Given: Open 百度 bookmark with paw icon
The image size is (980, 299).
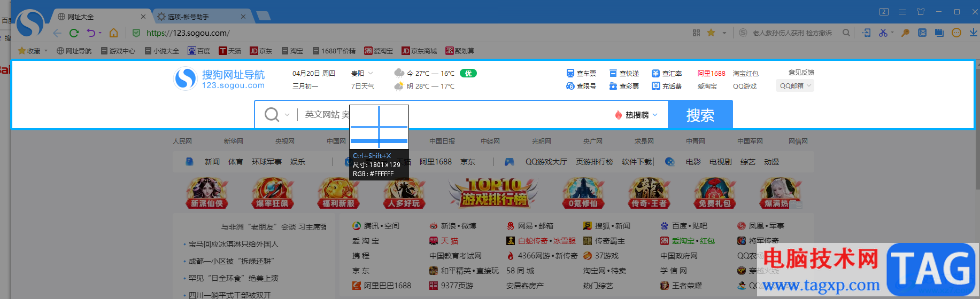Looking at the screenshot, I should click(199, 51).
